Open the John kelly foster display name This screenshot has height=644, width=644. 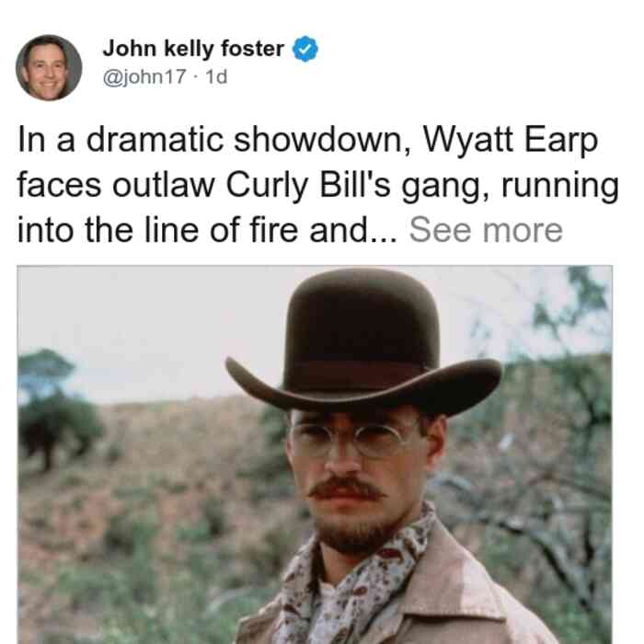pyautogui.click(x=193, y=49)
